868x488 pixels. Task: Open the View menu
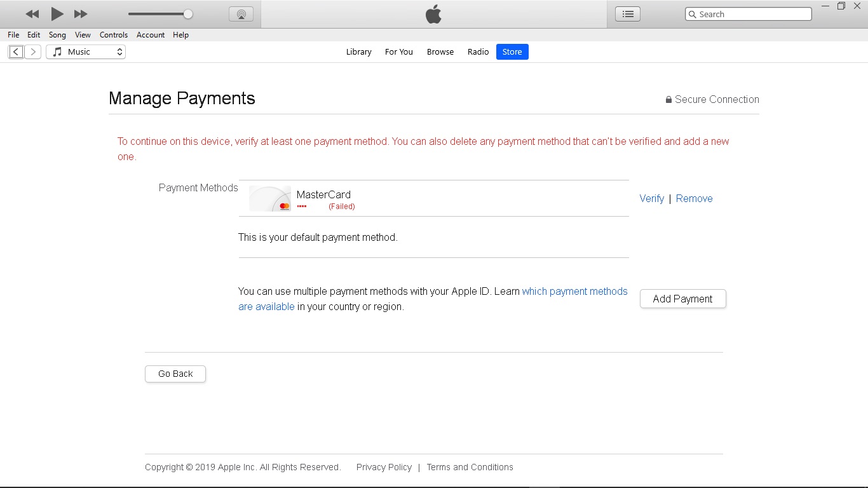83,35
